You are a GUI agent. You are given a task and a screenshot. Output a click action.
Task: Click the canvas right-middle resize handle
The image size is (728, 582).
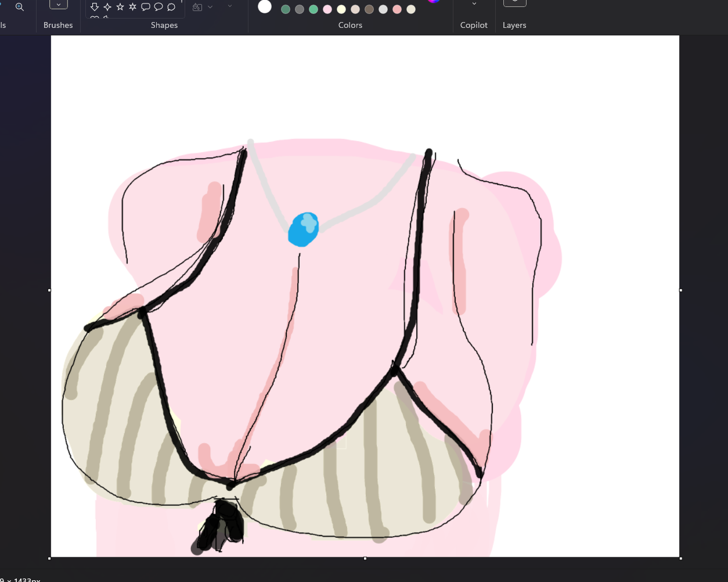point(680,290)
